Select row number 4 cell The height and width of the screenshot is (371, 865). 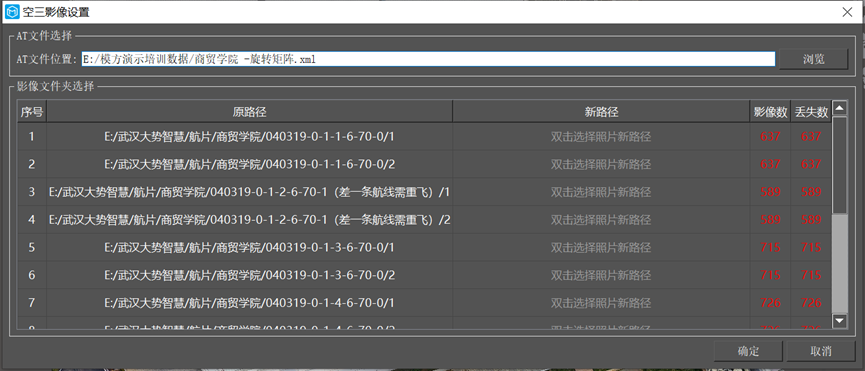(31, 219)
